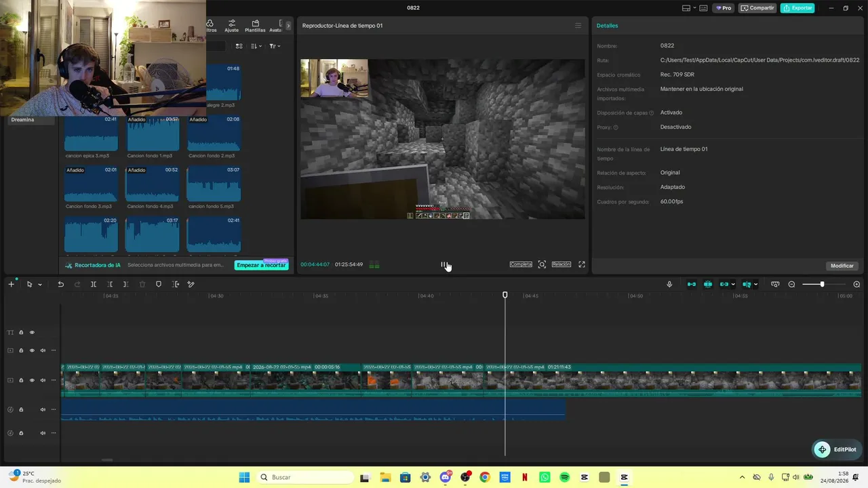868x488 pixels.
Task: Zoom in the timeline
Action: (856, 284)
